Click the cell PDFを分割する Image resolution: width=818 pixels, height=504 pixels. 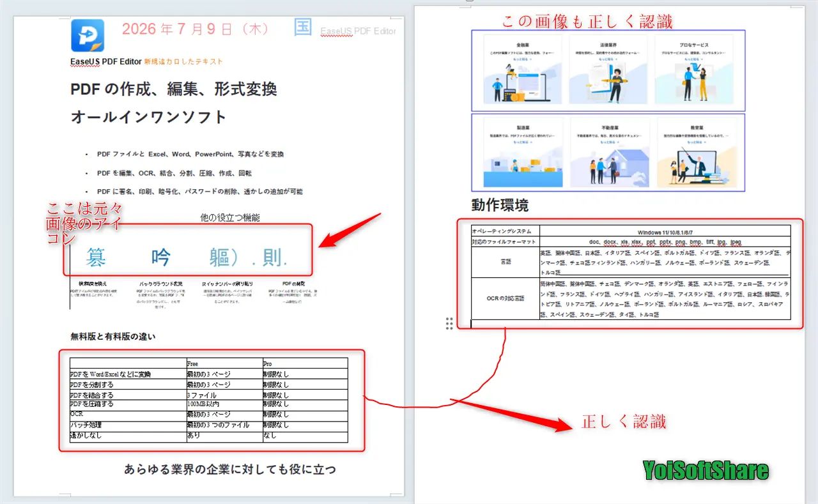(x=128, y=385)
